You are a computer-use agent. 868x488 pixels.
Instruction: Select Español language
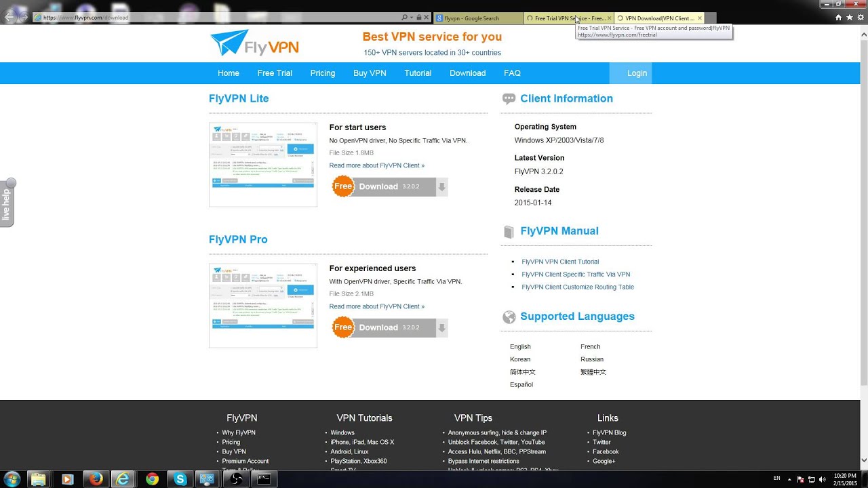(521, 384)
